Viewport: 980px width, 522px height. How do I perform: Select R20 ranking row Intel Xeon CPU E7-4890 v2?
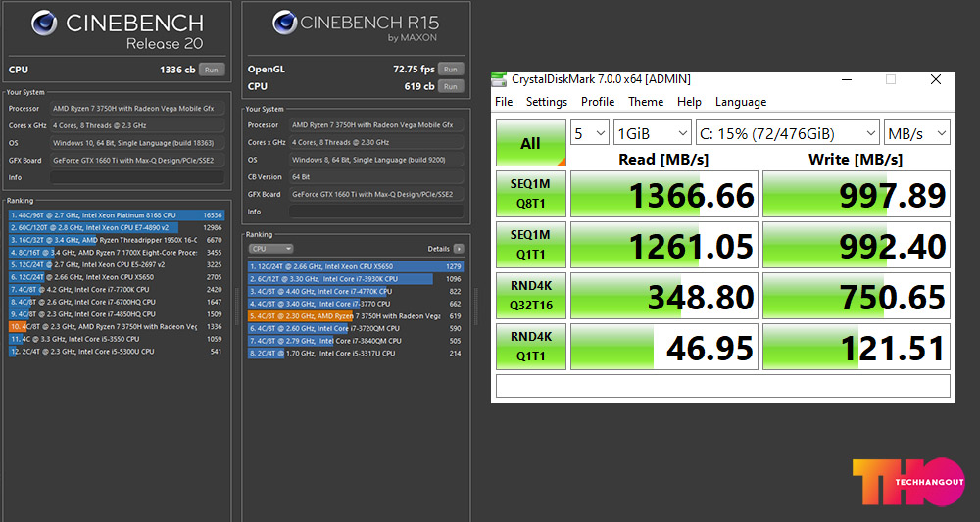click(117, 228)
